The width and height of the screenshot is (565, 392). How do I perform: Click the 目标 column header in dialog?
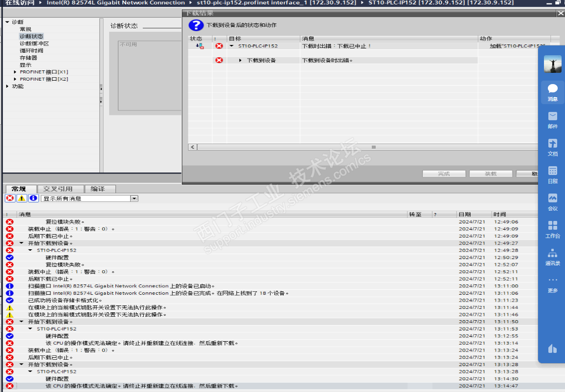point(264,39)
